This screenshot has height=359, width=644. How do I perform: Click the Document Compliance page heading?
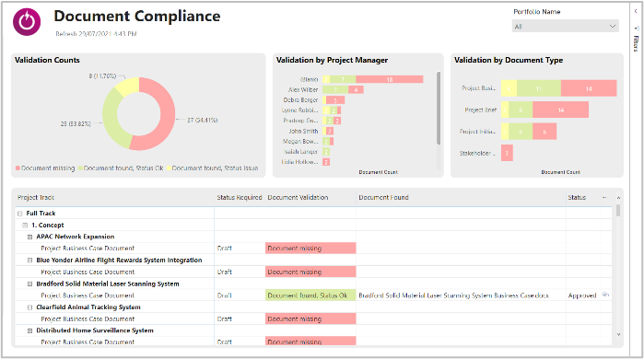click(x=137, y=16)
